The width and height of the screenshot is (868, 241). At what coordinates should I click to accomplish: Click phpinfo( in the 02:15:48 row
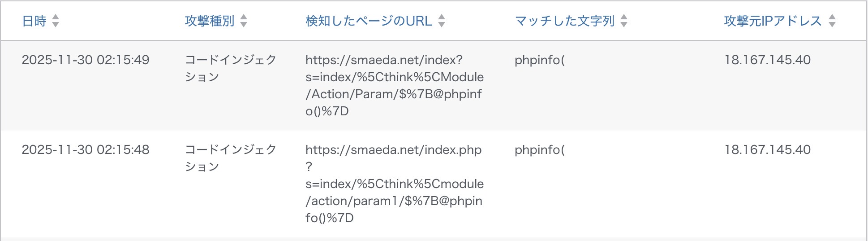click(x=539, y=150)
